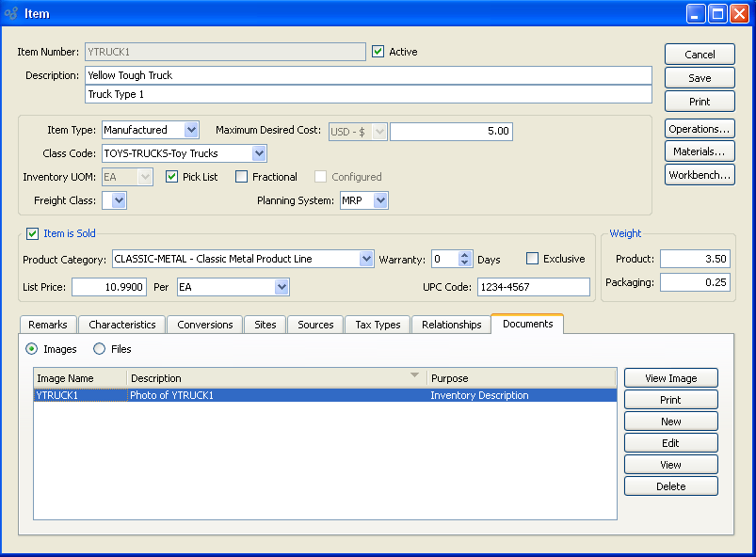This screenshot has height=557, width=756.
Task: Check the Exclusive checkbox
Action: coord(532,259)
